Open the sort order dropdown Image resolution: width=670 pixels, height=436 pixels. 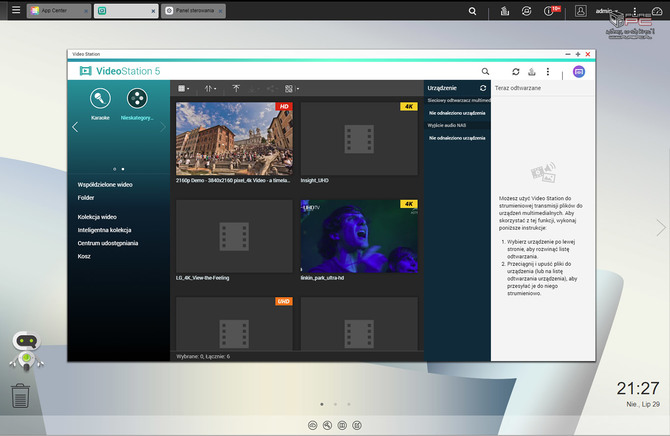[210, 88]
